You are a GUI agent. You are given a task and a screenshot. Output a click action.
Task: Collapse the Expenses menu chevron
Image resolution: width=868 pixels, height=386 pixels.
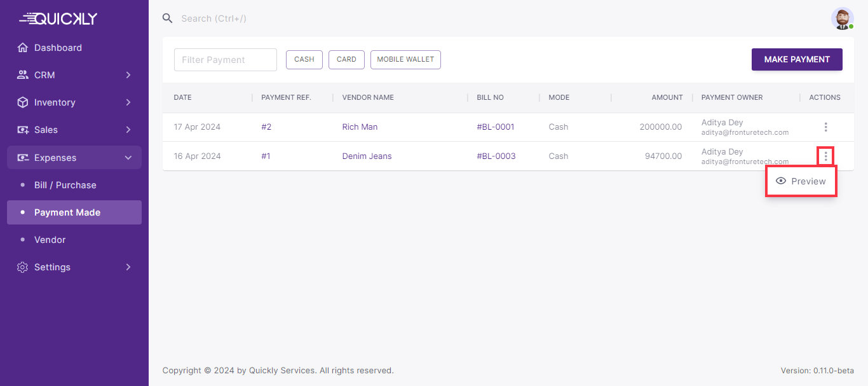click(128, 158)
